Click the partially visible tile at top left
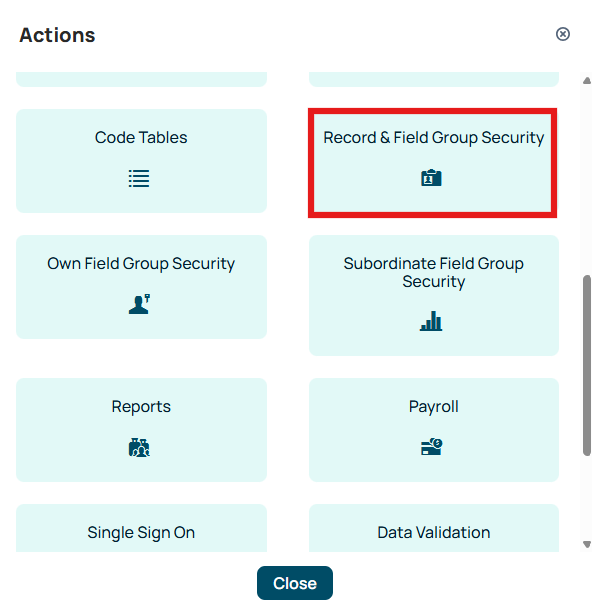Image resolution: width=592 pixels, height=610 pixels. [142, 79]
